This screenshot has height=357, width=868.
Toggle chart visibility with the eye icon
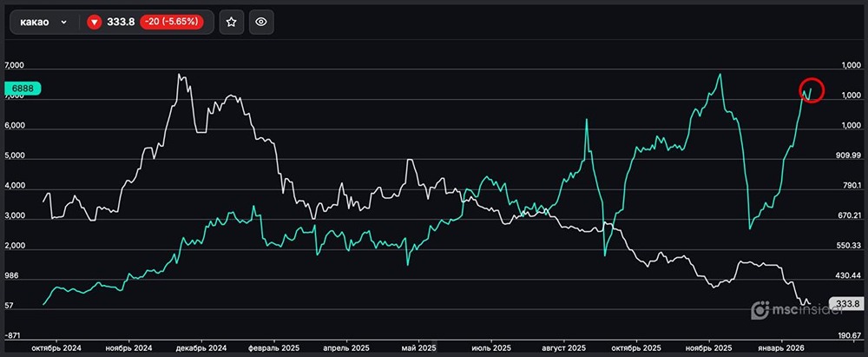pyautogui.click(x=262, y=22)
